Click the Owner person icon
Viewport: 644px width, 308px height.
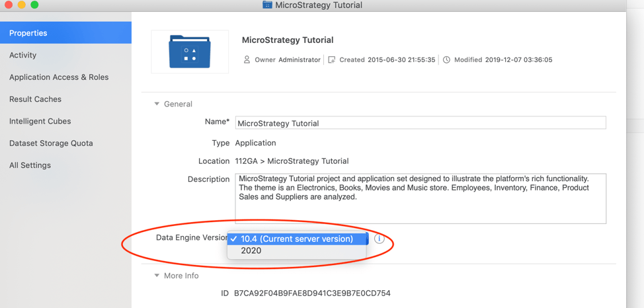pos(247,59)
